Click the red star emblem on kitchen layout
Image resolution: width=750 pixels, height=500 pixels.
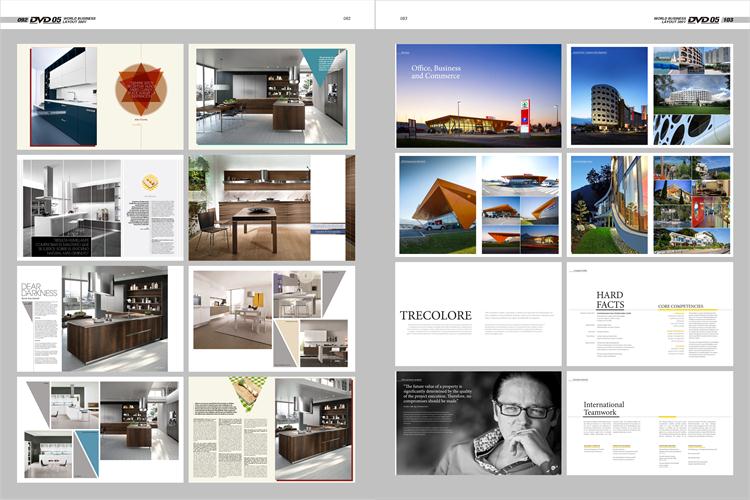point(139,89)
